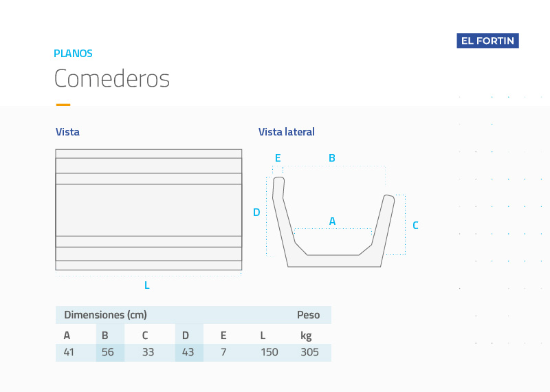Select value 56 in column B
Image resolution: width=550 pixels, height=392 pixels.
(108, 352)
